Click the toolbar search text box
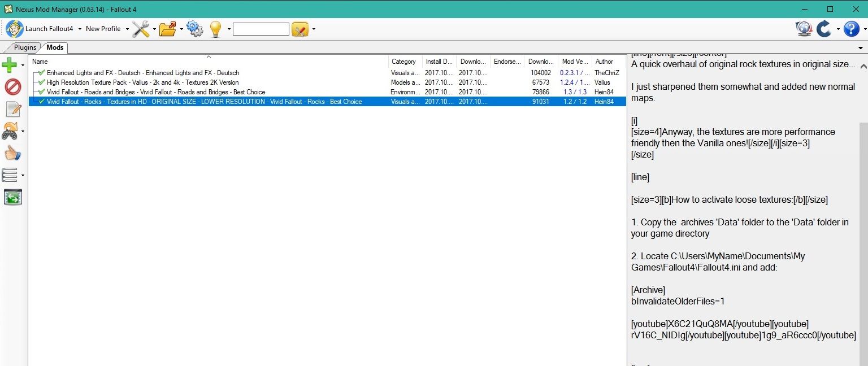Screen dimensions: 868x366 click(x=261, y=29)
